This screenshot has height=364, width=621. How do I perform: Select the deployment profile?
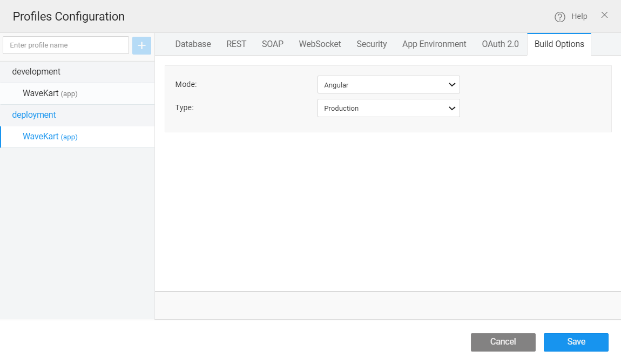(x=34, y=115)
